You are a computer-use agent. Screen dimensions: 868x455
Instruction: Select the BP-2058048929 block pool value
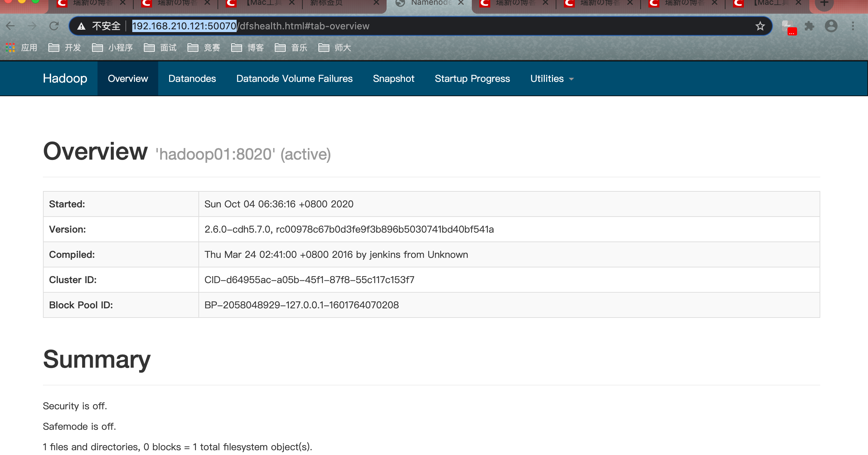301,305
